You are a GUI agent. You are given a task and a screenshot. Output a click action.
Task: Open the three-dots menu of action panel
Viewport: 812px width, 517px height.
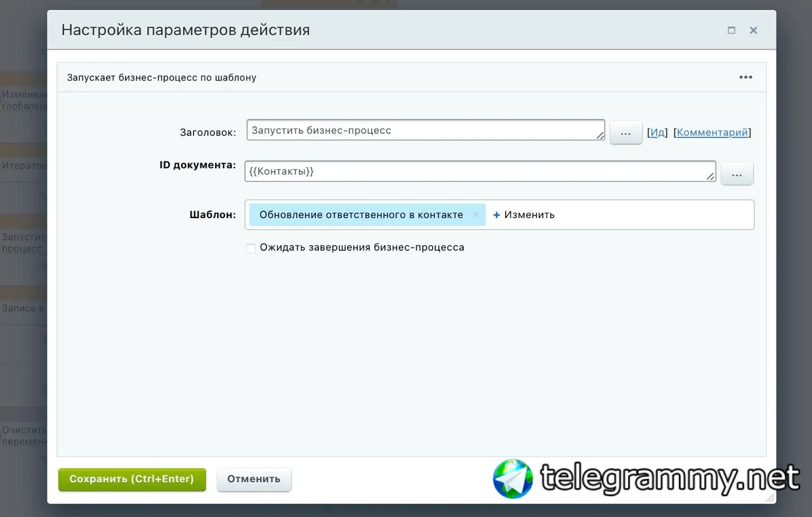click(745, 77)
